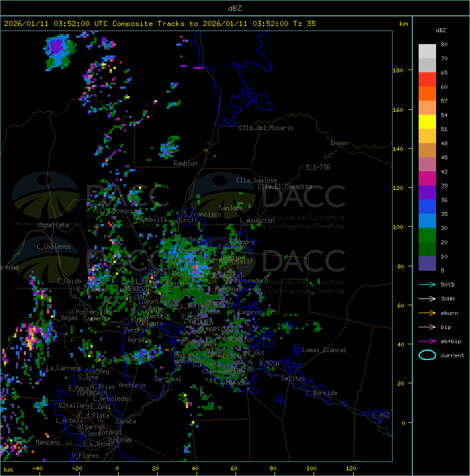The width and height of the screenshot is (470, 476).
Task: Click the cyan 'current' ellipse icon
Action: click(427, 355)
